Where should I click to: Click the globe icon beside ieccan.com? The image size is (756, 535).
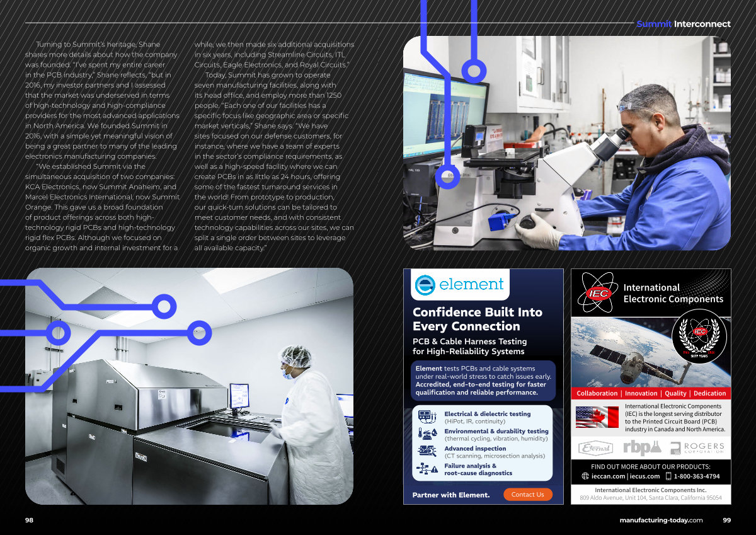[x=585, y=476]
